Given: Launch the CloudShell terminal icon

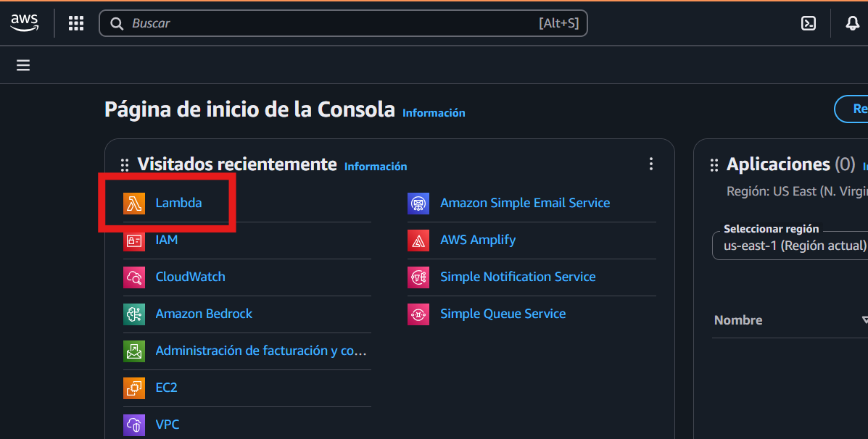Looking at the screenshot, I should pos(809,23).
